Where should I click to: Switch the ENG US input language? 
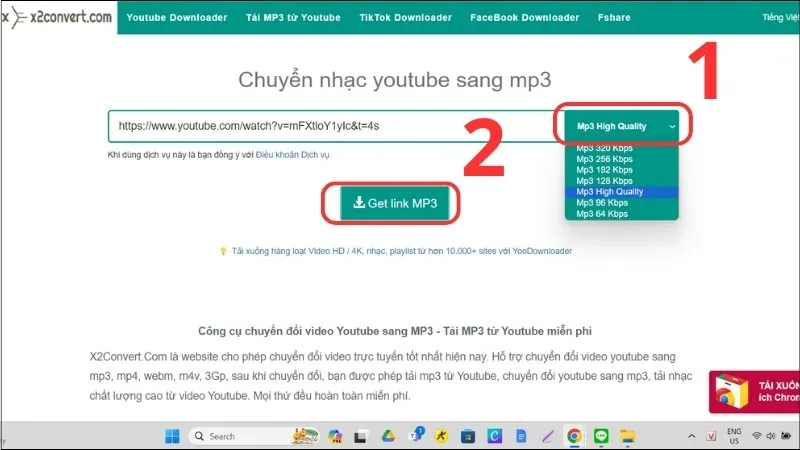pyautogui.click(x=734, y=436)
